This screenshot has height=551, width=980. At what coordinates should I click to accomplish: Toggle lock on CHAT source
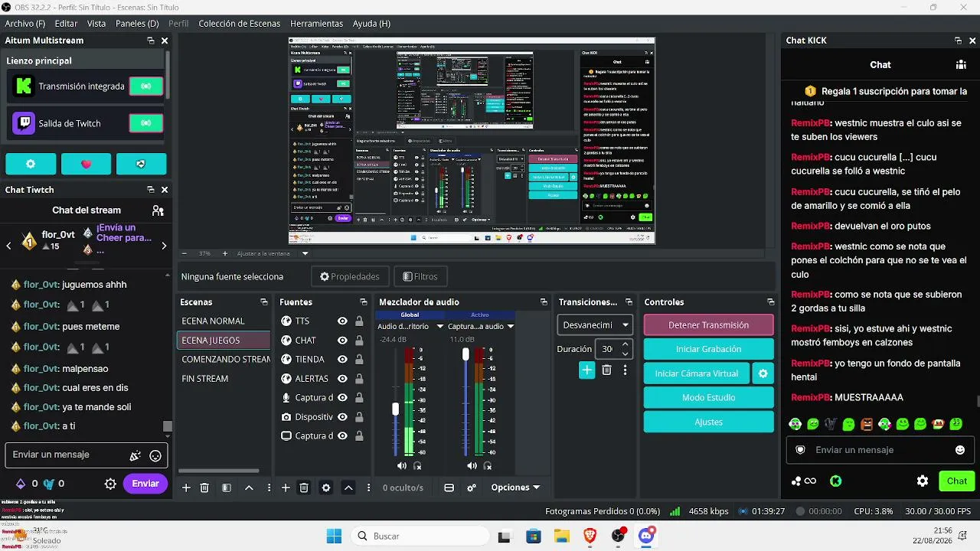coord(359,341)
